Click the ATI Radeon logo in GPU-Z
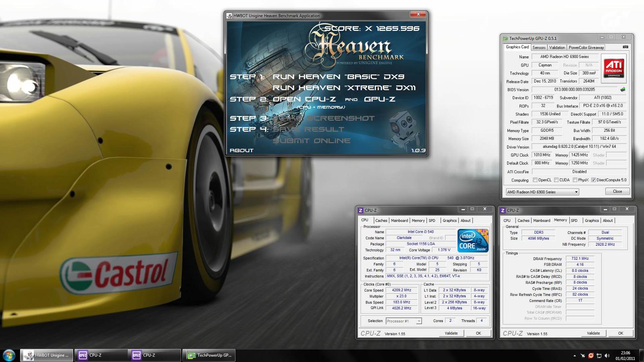The image size is (644, 362). (x=614, y=68)
